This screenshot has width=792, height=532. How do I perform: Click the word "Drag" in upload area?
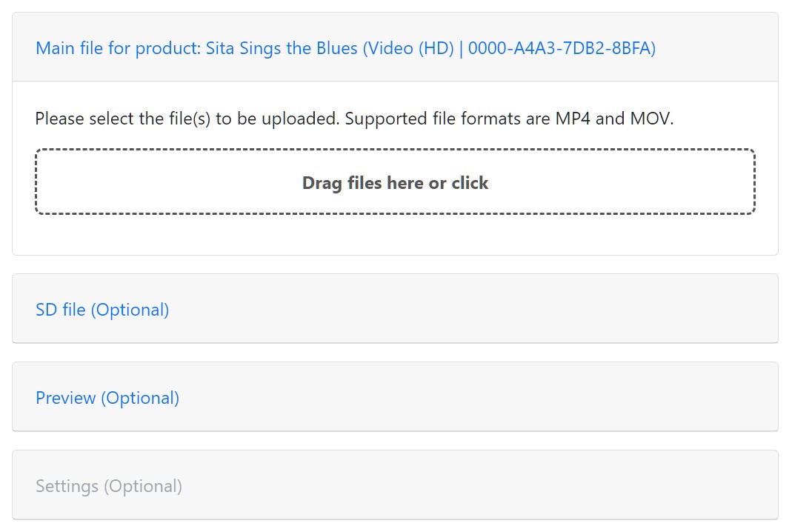click(x=322, y=183)
